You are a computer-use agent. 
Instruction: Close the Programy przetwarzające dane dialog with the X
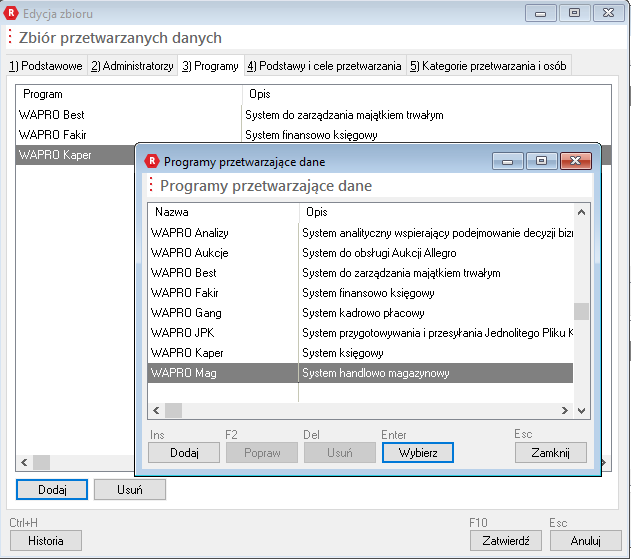click(575, 161)
